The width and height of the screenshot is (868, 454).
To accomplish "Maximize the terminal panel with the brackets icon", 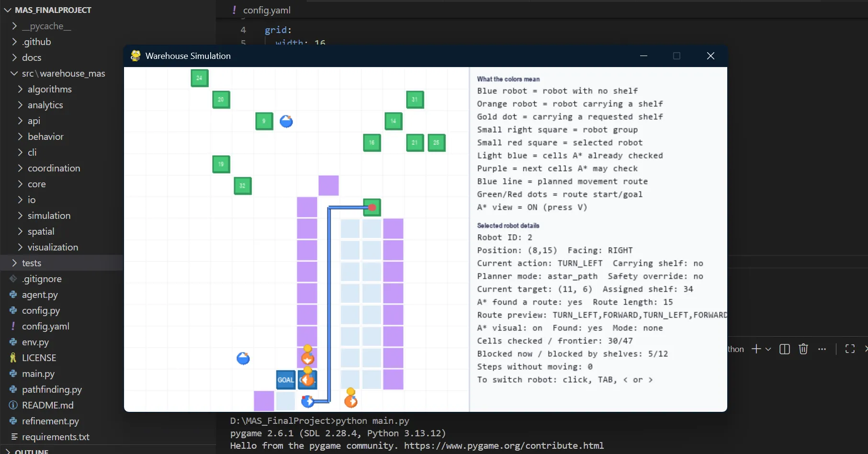I will coord(850,349).
